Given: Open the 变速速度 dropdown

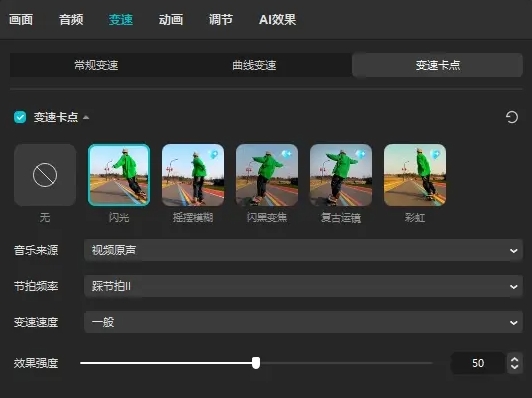Looking at the screenshot, I should (303, 322).
